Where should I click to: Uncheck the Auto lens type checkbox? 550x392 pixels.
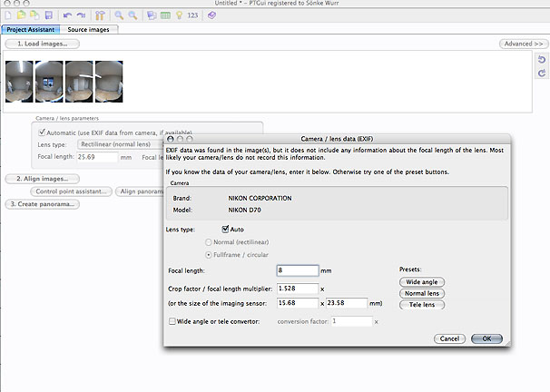pyautogui.click(x=226, y=229)
